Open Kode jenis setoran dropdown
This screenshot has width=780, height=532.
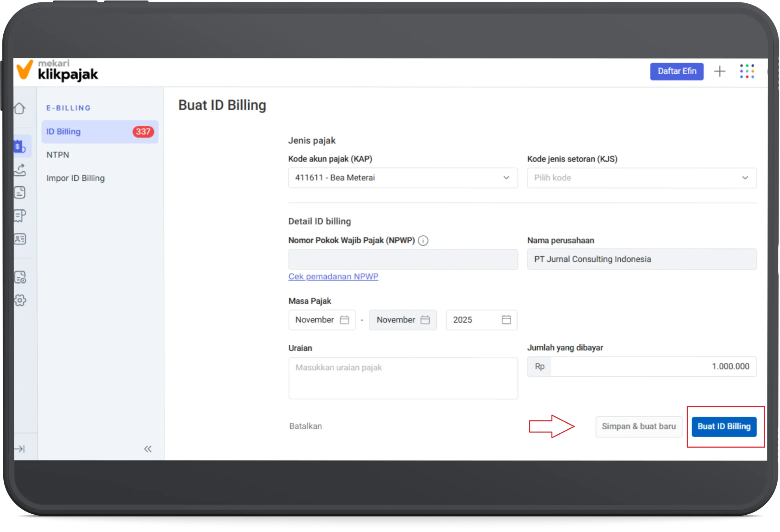pos(641,178)
